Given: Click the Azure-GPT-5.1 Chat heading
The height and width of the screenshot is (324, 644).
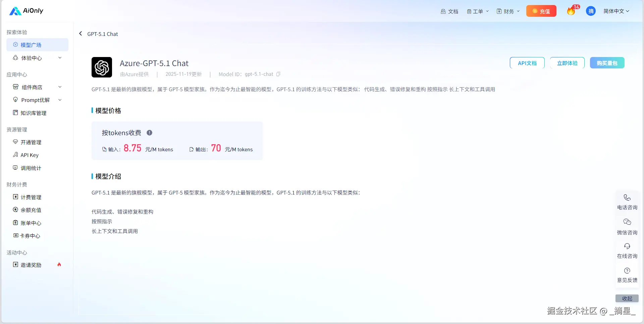Looking at the screenshot, I should [x=154, y=63].
